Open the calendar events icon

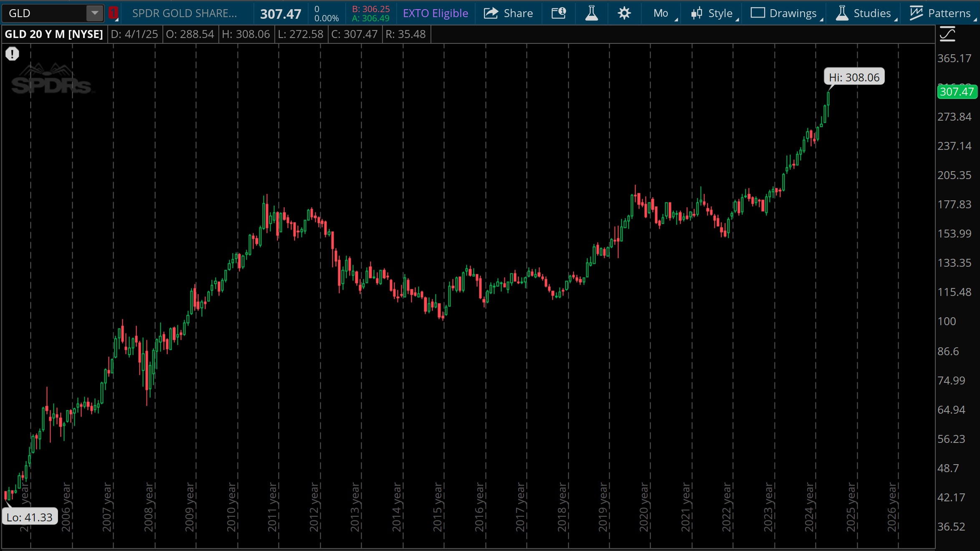[559, 13]
